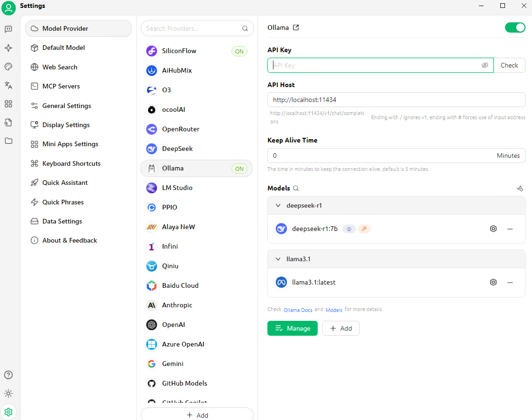Viewport: 532px width, 420px height.
Task: Select the DeepSeek provider
Action: coord(197,149)
